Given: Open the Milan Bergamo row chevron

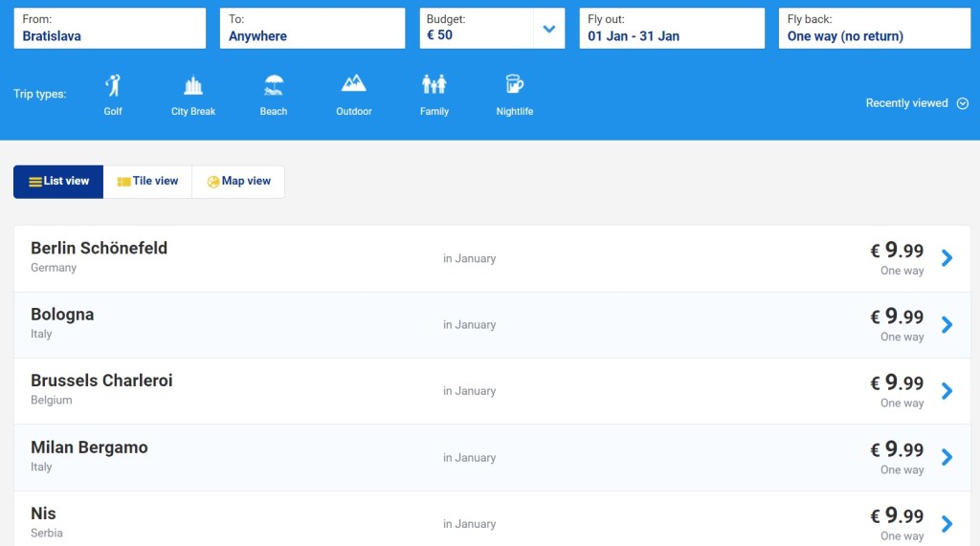Looking at the screenshot, I should coord(947,457).
